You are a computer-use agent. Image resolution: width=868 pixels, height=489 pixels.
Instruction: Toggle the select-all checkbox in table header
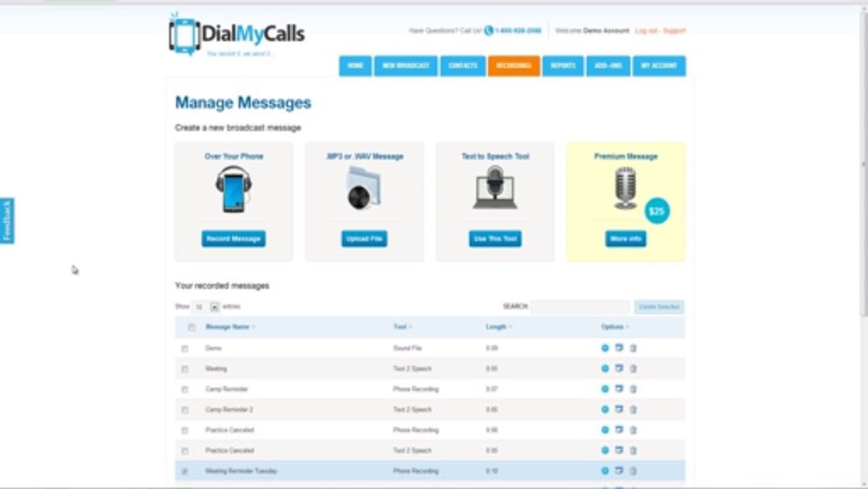tap(191, 327)
